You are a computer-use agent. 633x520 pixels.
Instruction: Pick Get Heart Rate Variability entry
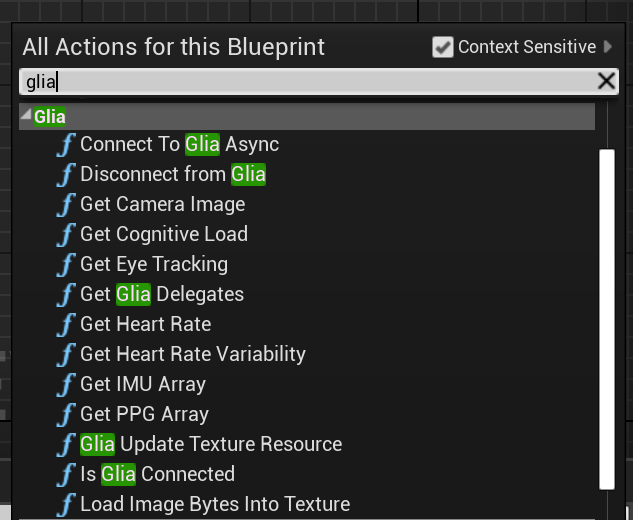click(x=193, y=355)
